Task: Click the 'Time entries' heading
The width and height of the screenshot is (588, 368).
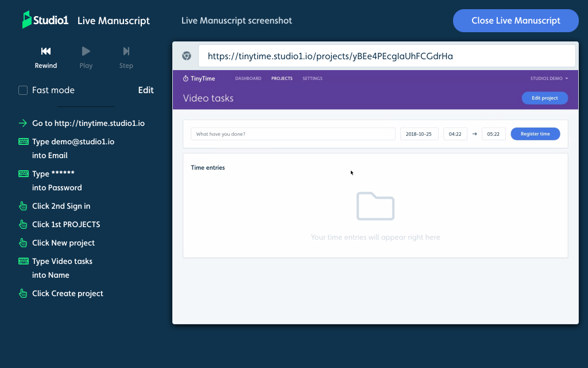Action: click(x=208, y=167)
